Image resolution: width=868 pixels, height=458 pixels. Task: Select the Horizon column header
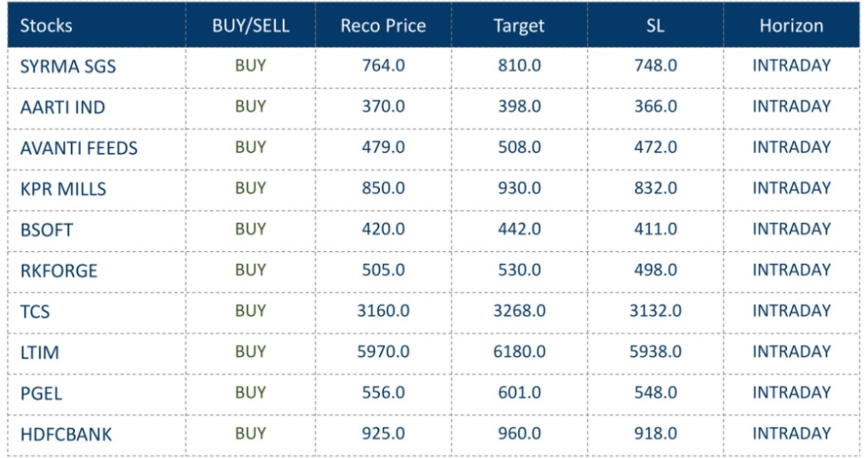(791, 26)
